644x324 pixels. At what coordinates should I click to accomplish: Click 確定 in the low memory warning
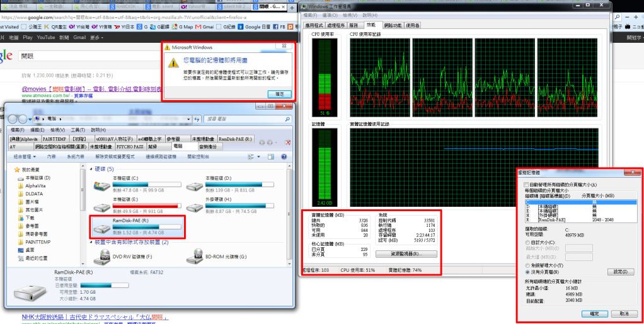pyautogui.click(x=279, y=93)
